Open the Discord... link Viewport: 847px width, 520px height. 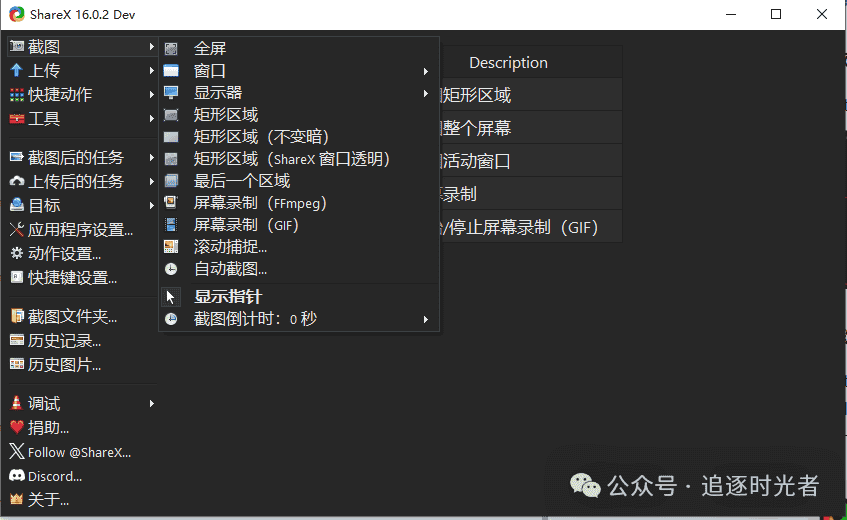[x=55, y=476]
